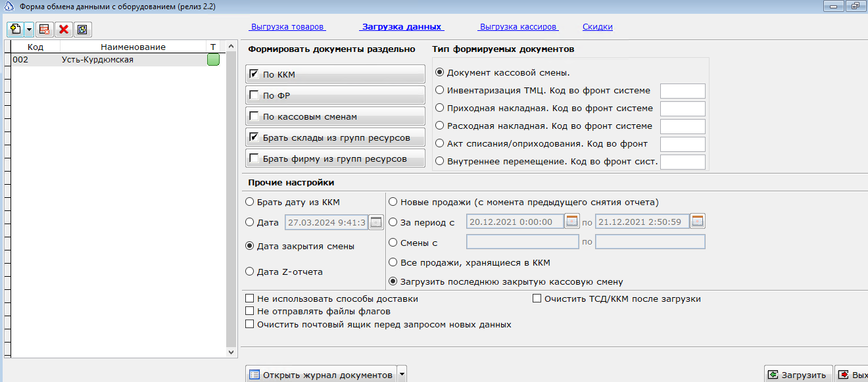Click the journal icon on Открыть журнал документов
Image resolution: width=868 pixels, height=382 pixels.
tap(254, 375)
